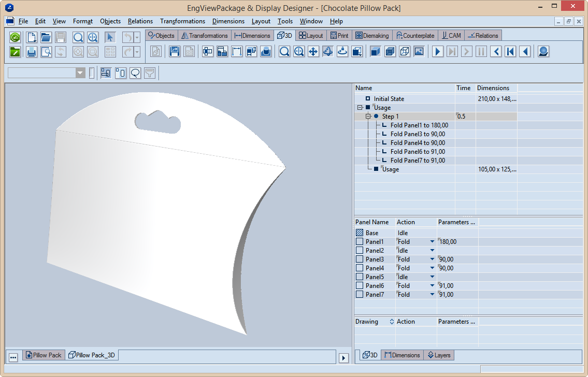Screen dimensions: 588x377
Task: Click the New document icon
Action: click(32, 37)
